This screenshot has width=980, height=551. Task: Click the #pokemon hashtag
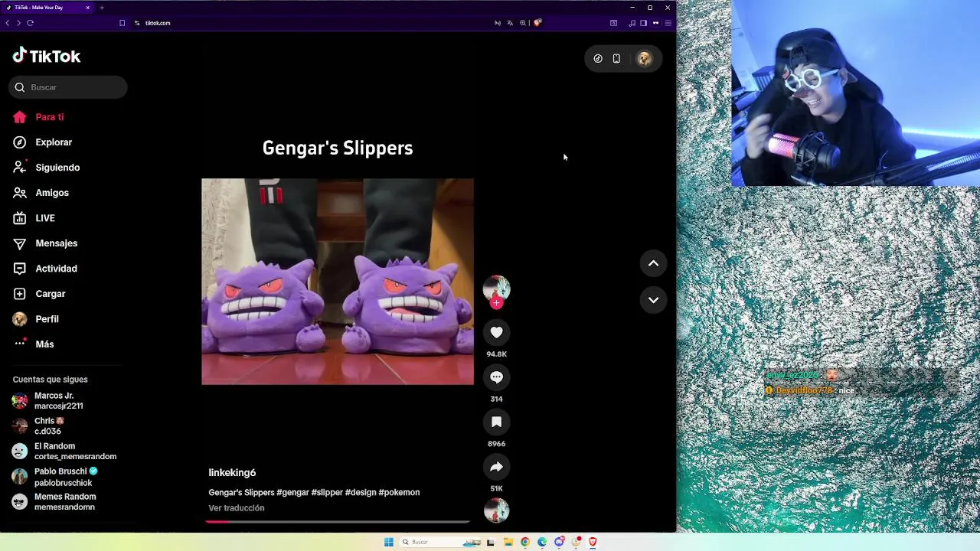[399, 493]
